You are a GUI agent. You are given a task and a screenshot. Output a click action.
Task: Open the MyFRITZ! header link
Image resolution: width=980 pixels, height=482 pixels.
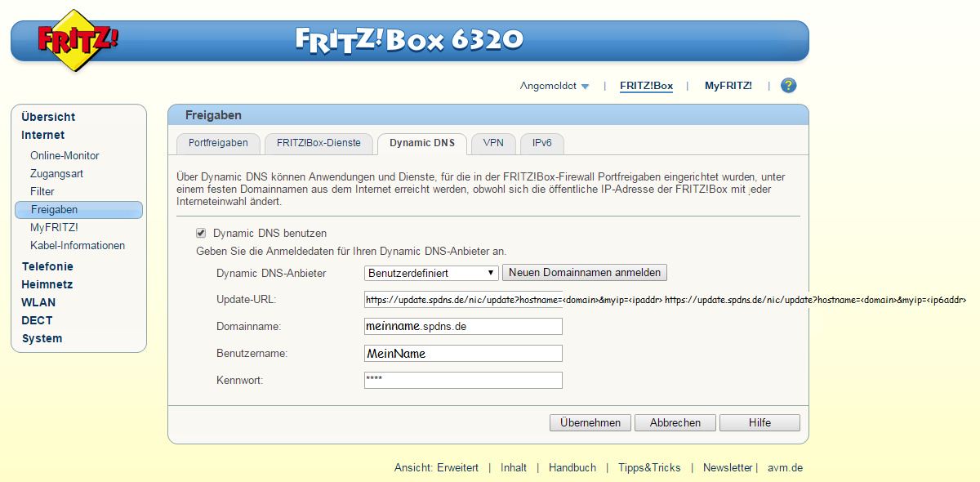tap(728, 86)
